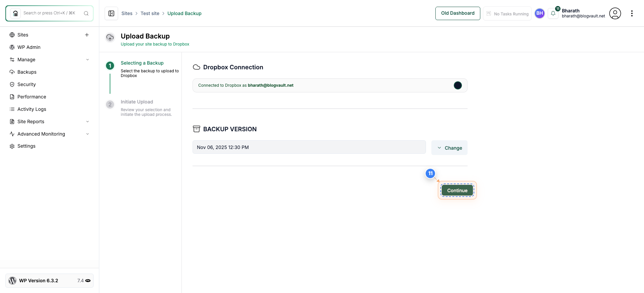Go to Test site breadcrumb link
This screenshot has height=293, width=644.
(x=150, y=13)
